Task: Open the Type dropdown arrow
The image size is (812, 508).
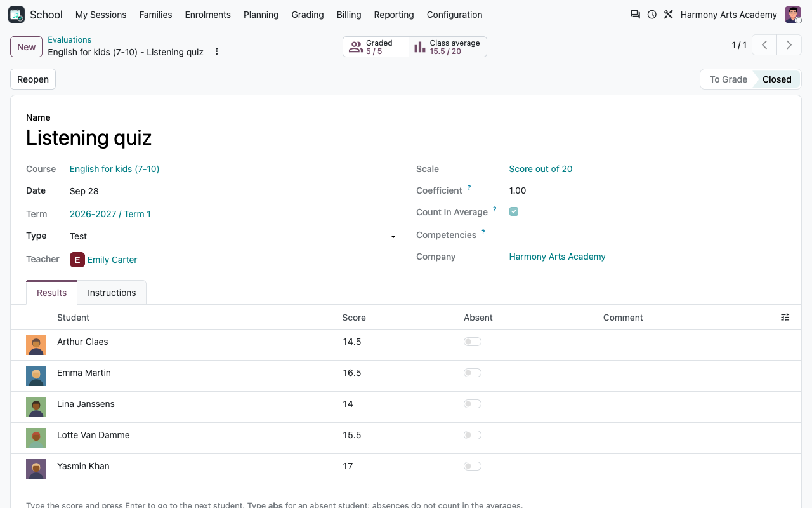Action: click(393, 237)
